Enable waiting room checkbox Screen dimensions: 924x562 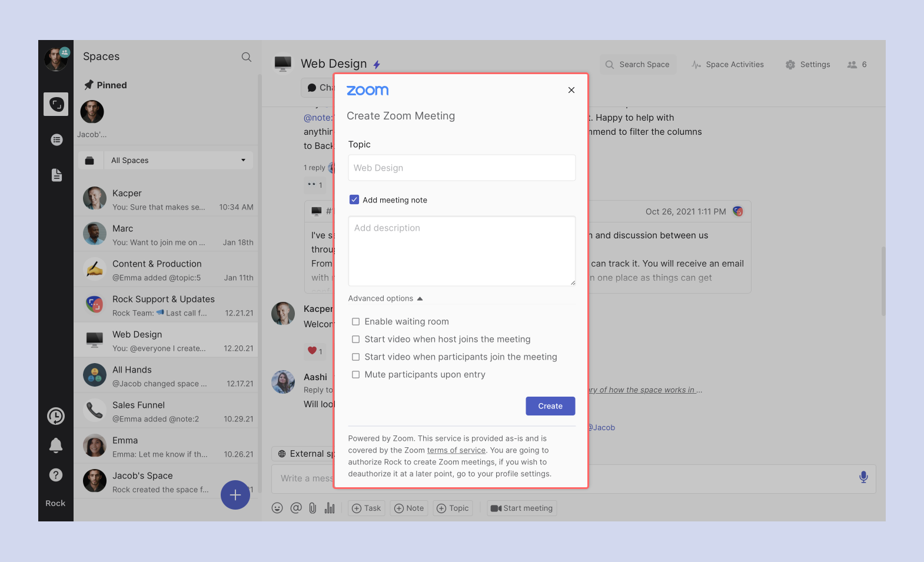coord(355,322)
